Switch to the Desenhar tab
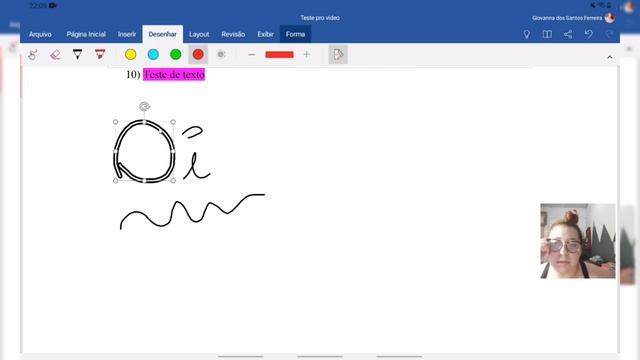Viewport: 640px width, 360px height. [x=162, y=34]
